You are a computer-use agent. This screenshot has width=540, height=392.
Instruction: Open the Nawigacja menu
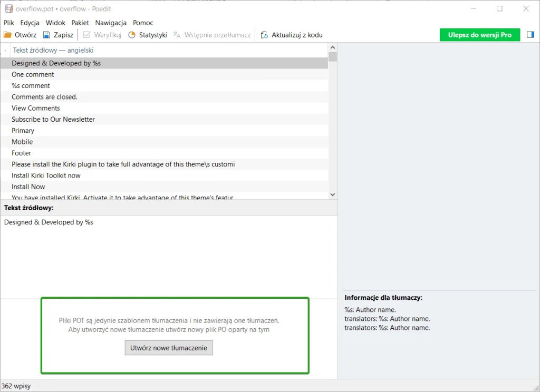tap(111, 23)
